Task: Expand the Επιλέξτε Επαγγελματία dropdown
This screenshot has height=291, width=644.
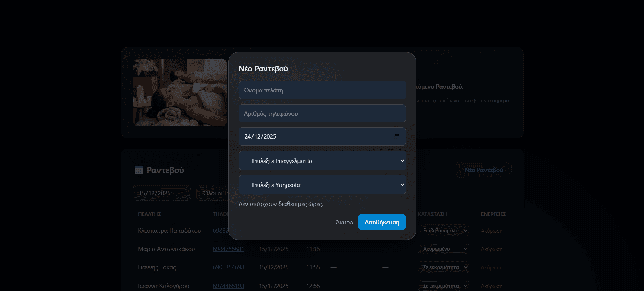Action: (322, 161)
